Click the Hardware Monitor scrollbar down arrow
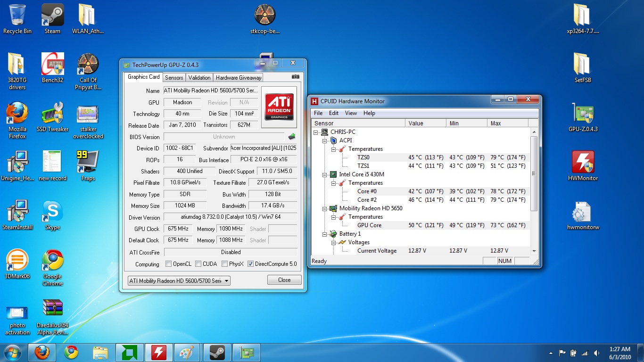The width and height of the screenshot is (644, 362). (534, 251)
